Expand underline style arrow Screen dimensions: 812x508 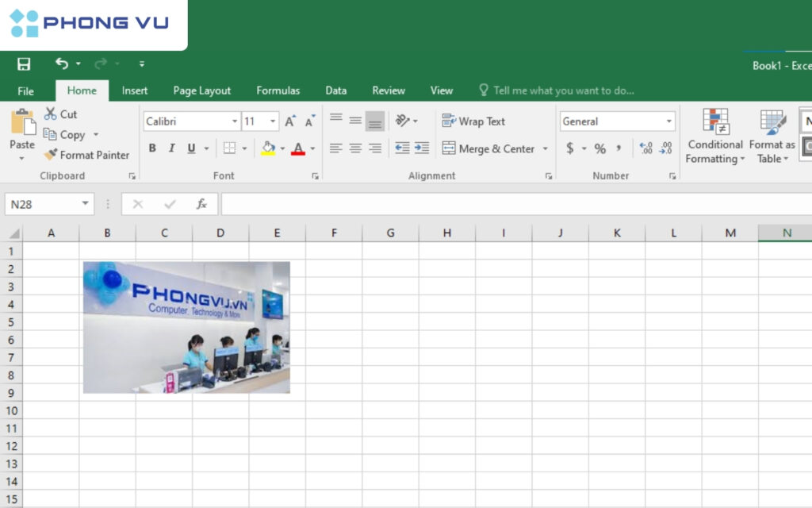pos(207,148)
